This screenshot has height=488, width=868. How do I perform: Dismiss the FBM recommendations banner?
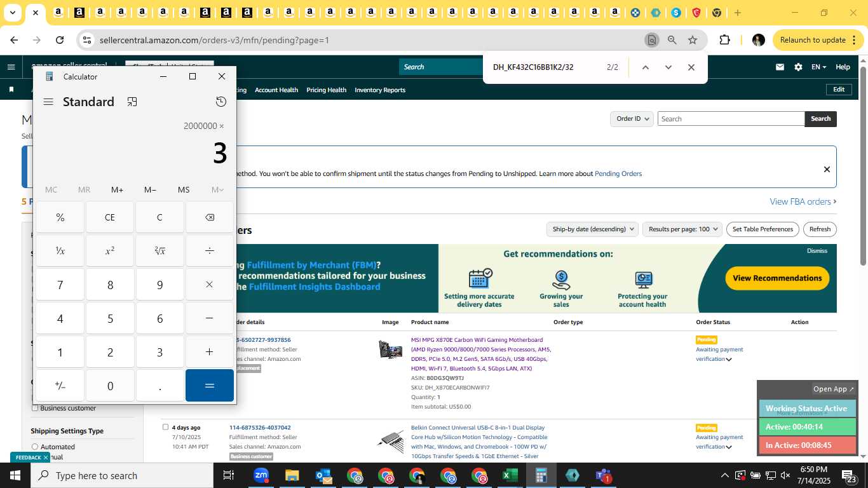(817, 250)
